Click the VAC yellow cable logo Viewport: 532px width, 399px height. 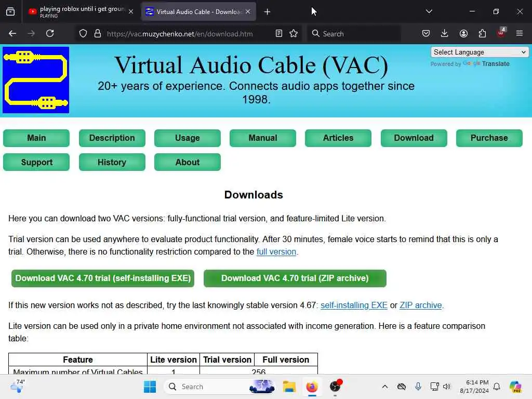click(x=36, y=80)
